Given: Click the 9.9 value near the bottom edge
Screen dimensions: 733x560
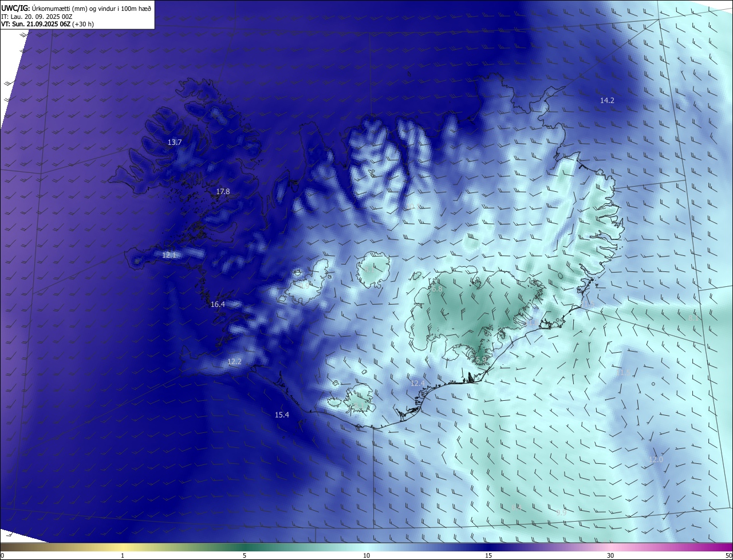Looking at the screenshot, I should 561,512.
